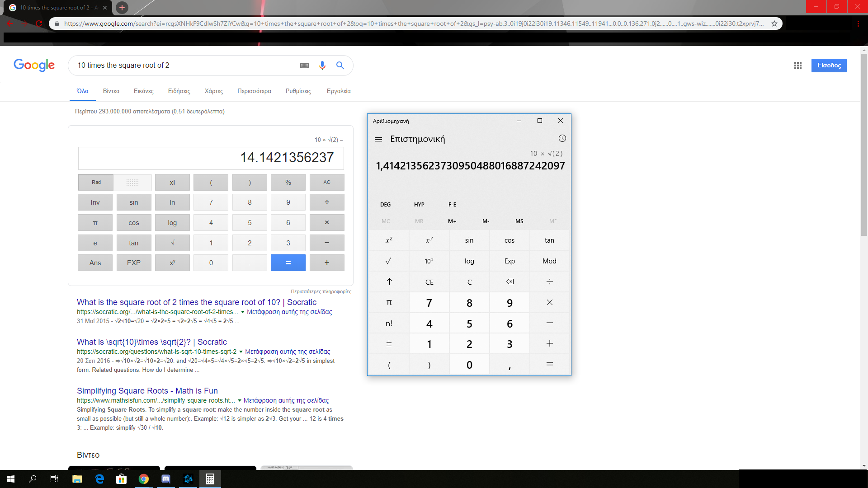This screenshot has height=488, width=868.
Task: Open a new Chrome tab
Action: coord(122,8)
